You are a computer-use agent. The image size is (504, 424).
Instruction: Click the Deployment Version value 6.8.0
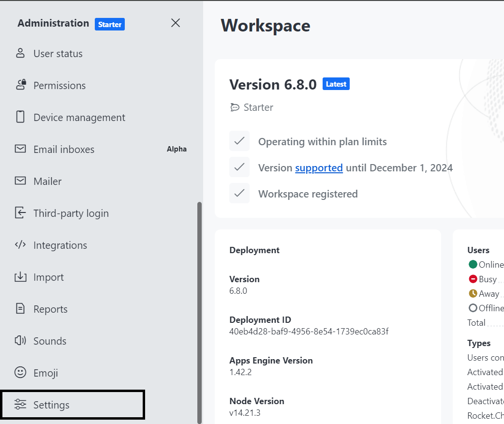[238, 291]
